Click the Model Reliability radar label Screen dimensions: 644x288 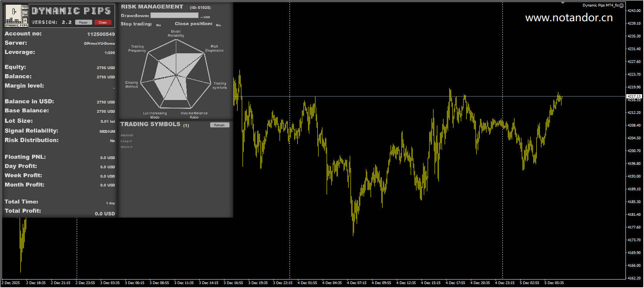click(176, 34)
